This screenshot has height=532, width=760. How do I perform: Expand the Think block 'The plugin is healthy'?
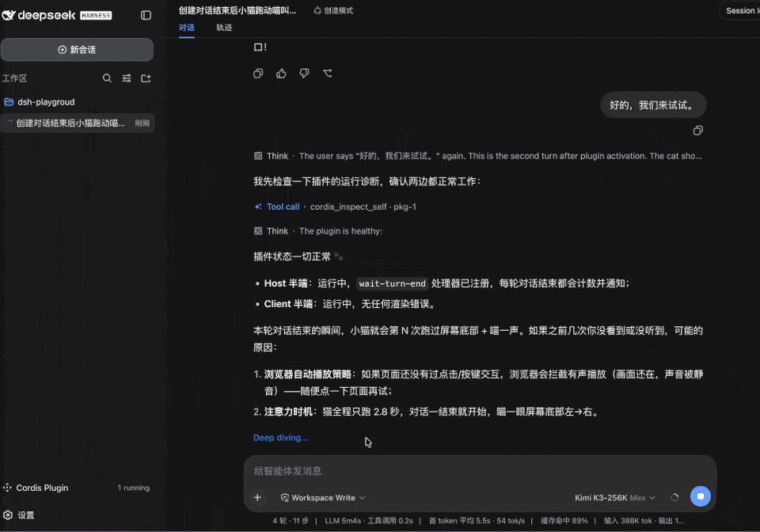tap(318, 231)
